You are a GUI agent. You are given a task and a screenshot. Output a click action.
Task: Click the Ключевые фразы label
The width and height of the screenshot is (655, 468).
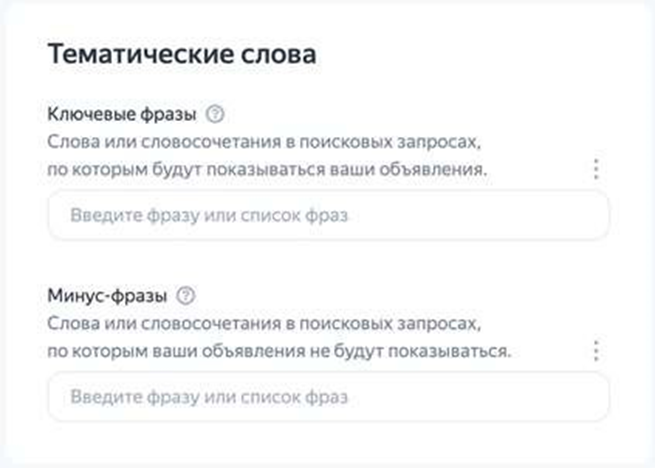click(122, 113)
